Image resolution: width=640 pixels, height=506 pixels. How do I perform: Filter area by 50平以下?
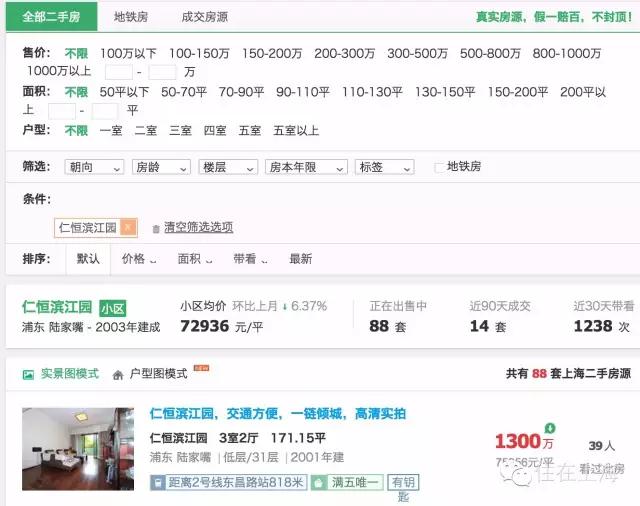click(124, 92)
